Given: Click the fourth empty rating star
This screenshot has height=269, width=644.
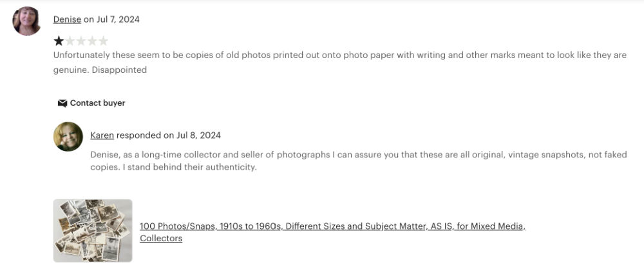Looking at the screenshot, I should coord(93,41).
